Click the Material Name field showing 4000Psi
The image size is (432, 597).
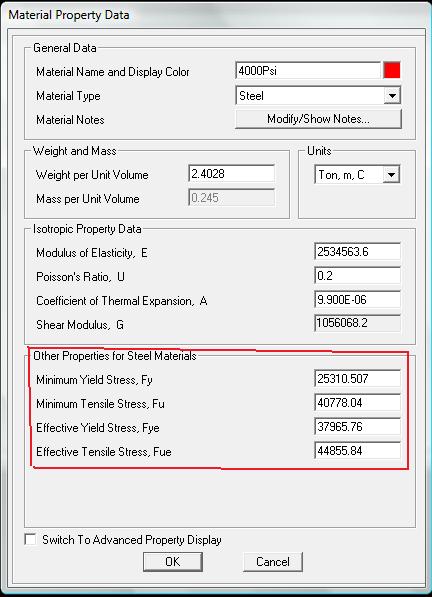coord(308,70)
